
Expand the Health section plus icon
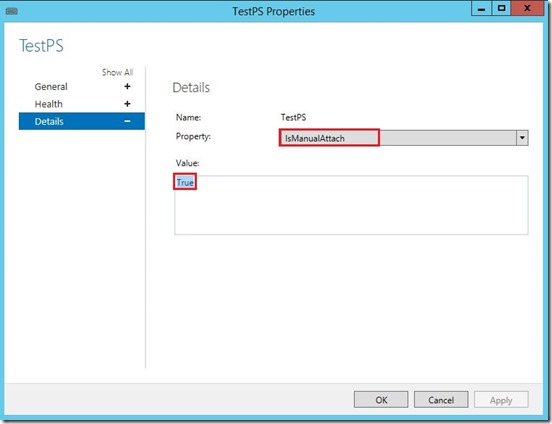coord(127,104)
